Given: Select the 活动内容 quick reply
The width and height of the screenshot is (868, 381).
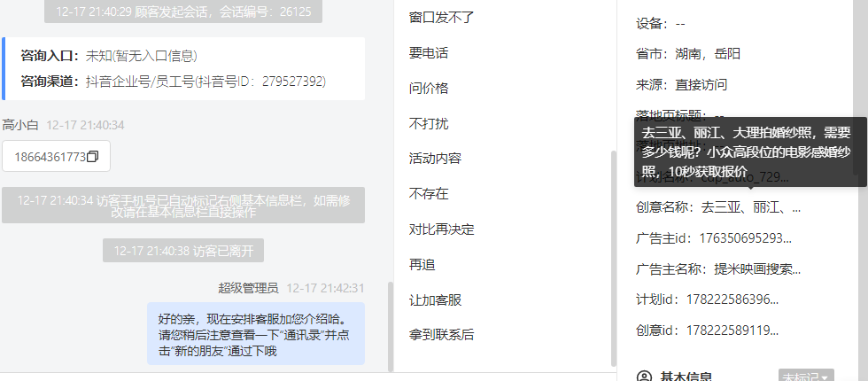Looking at the screenshot, I should [435, 159].
